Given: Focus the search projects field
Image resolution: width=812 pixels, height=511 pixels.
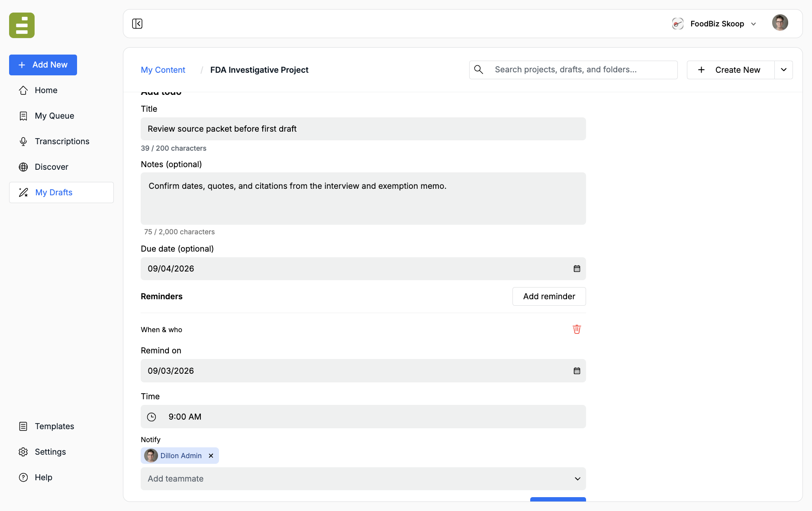Looking at the screenshot, I should click(573, 70).
